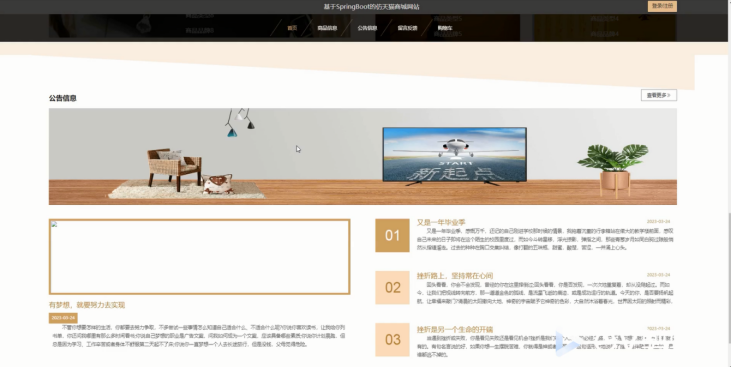Click the 02 number badge

[x=393, y=288]
